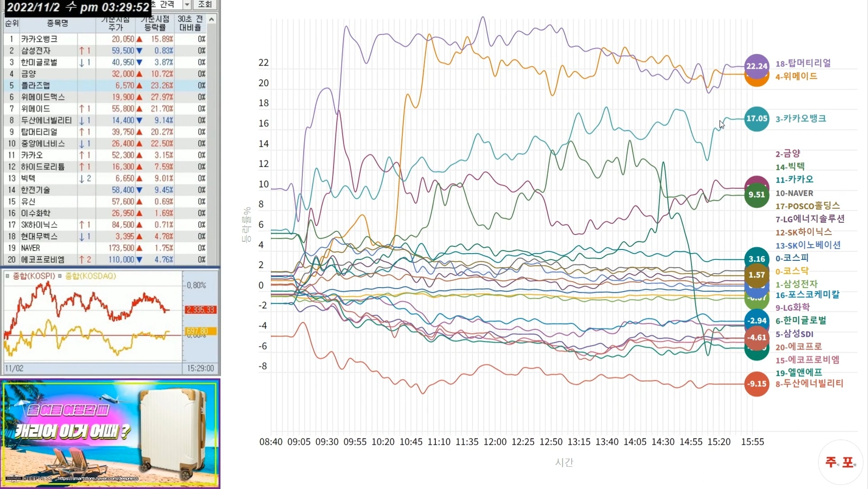
Task: Toggle the 18-탑머티리얼 legend series
Action: (803, 63)
